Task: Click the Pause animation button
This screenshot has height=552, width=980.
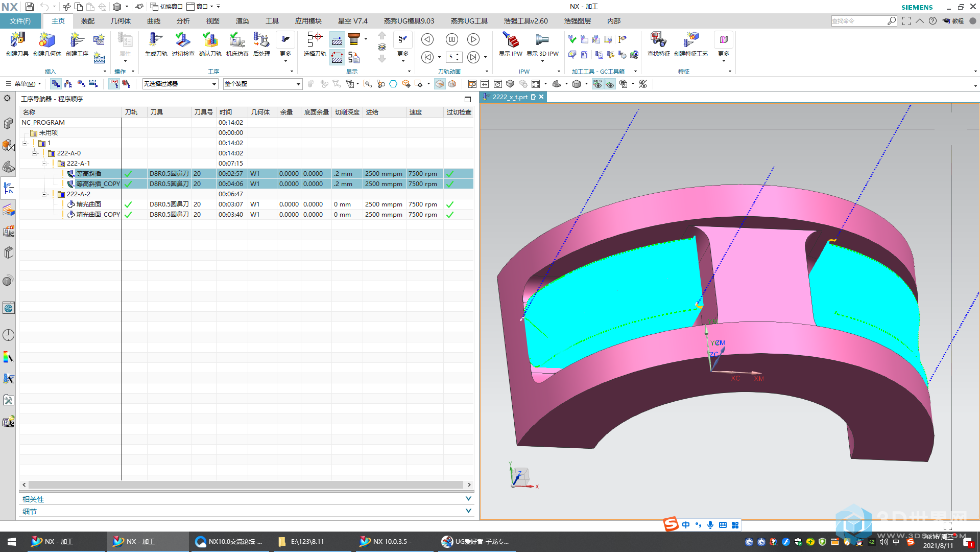Action: (x=452, y=39)
